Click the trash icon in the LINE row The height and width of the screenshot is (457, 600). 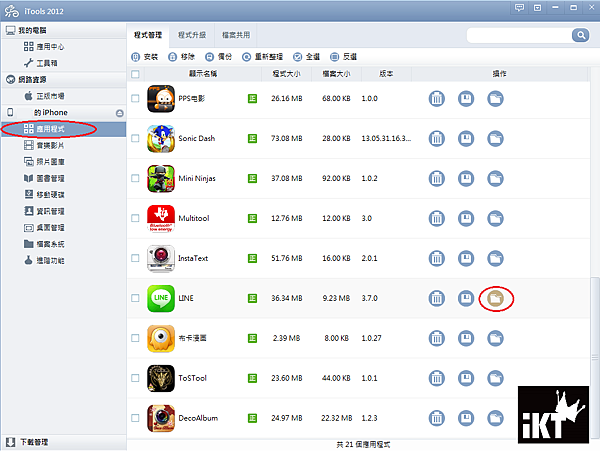[436, 299]
